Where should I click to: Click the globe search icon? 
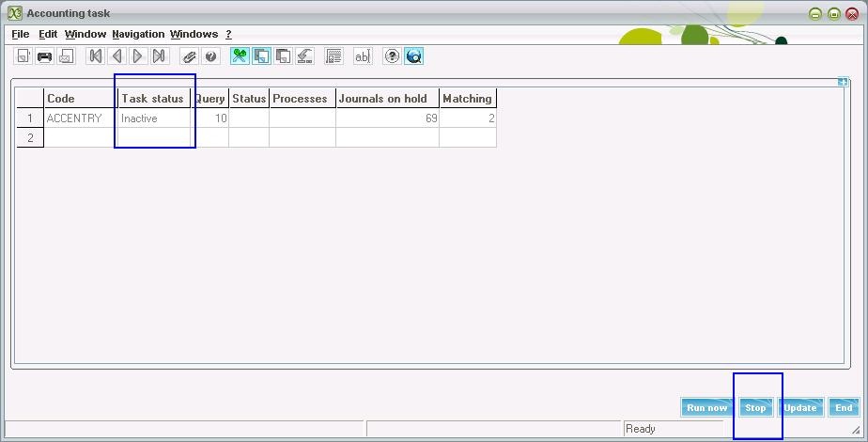(414, 55)
